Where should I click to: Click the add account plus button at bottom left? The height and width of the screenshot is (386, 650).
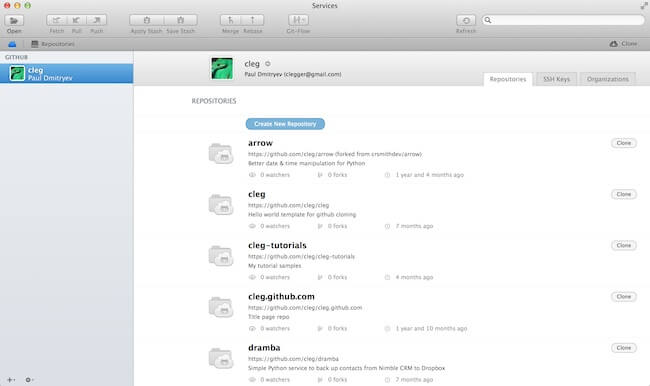coord(10,380)
